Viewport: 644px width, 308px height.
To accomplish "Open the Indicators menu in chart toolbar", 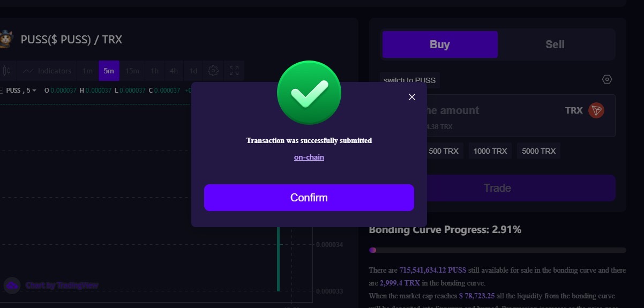I will click(x=47, y=71).
